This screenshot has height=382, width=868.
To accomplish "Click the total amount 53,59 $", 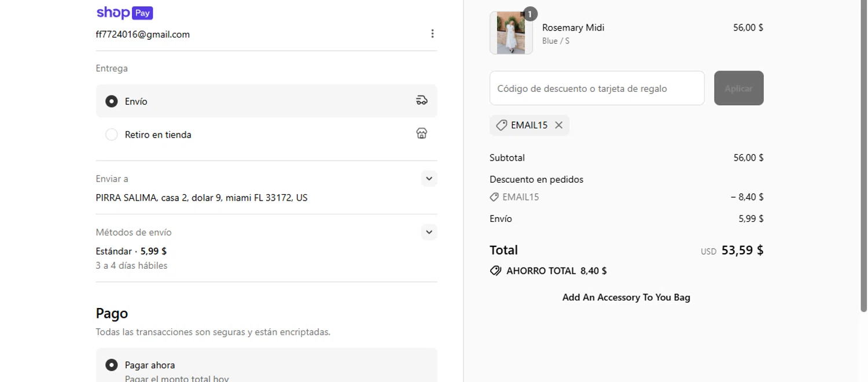I will click(742, 250).
